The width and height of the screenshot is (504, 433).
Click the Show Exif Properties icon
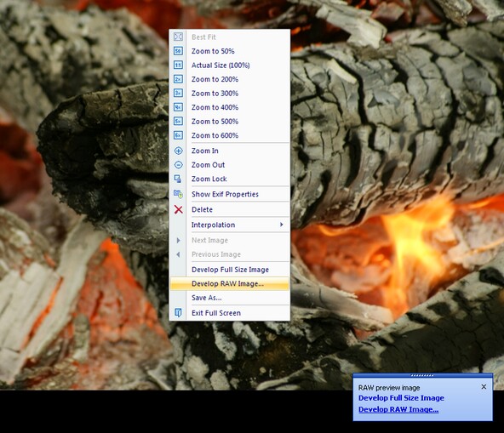[x=178, y=194]
